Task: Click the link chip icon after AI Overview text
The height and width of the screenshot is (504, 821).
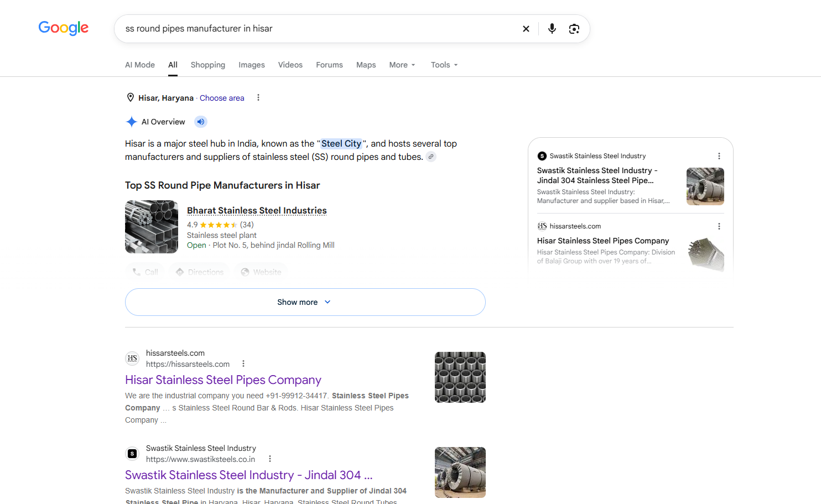Action: pyautogui.click(x=431, y=157)
